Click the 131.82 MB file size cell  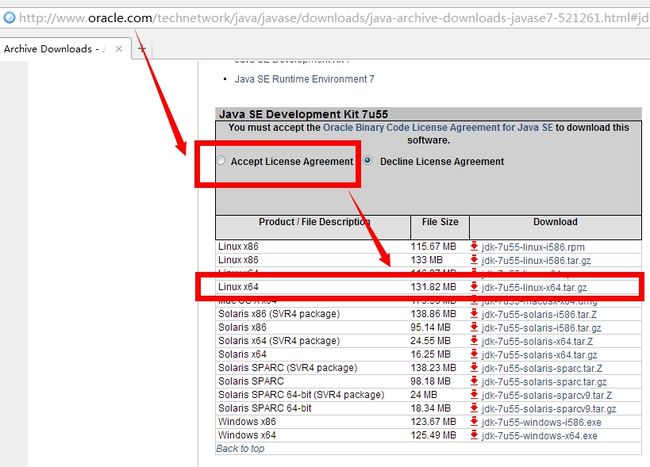(433, 287)
